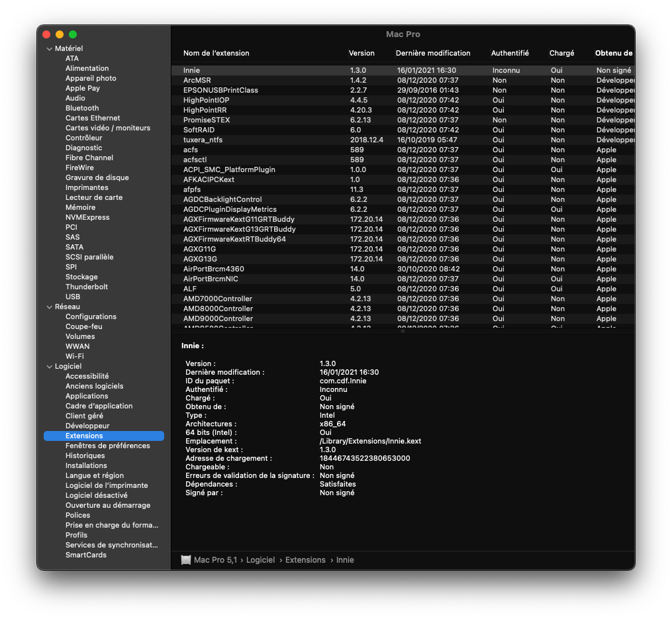This screenshot has width=672, height=619.
Task: Click Logiciel in the path bar
Action: [x=260, y=560]
